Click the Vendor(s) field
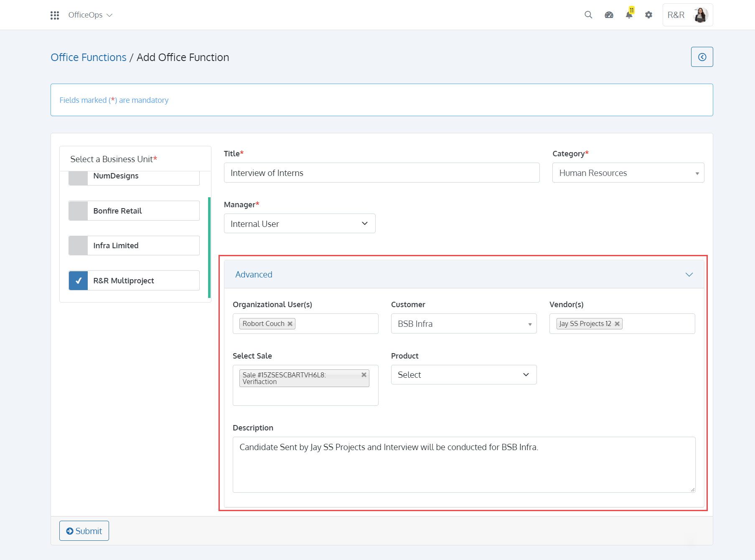 (x=622, y=324)
